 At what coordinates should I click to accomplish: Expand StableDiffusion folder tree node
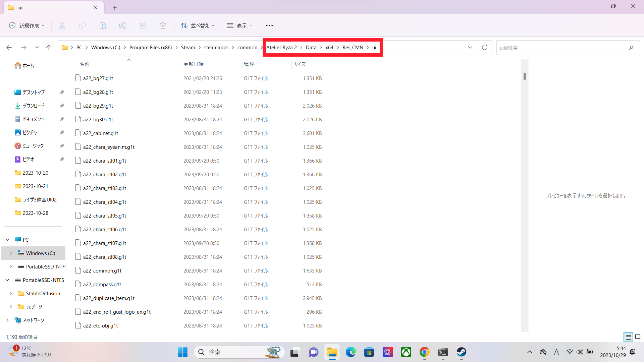click(x=11, y=293)
